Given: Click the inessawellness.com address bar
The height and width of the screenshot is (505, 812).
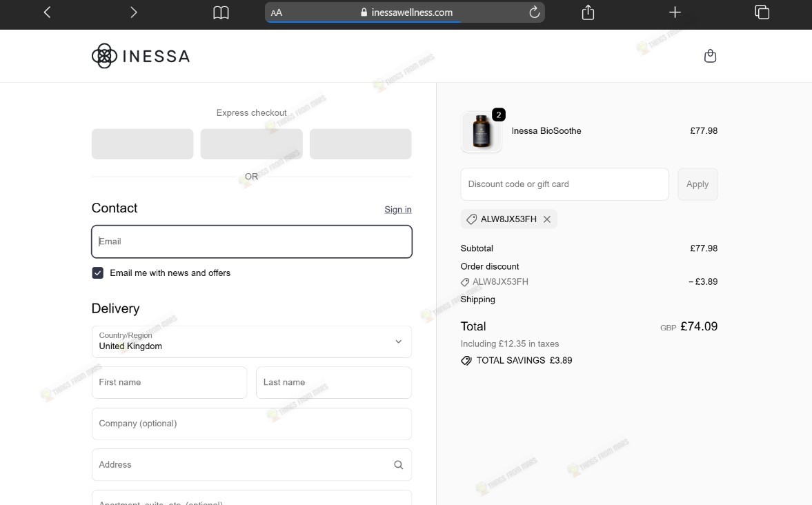Looking at the screenshot, I should coord(405,12).
